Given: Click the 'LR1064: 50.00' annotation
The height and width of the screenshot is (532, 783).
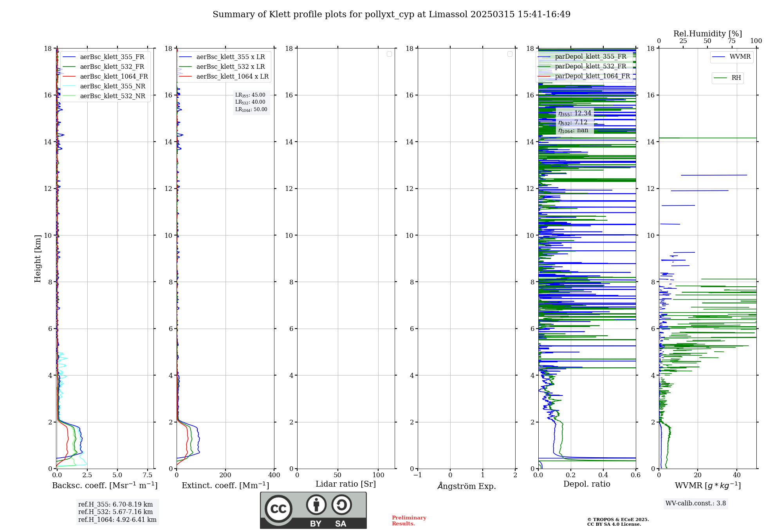Looking at the screenshot, I should click(251, 110).
